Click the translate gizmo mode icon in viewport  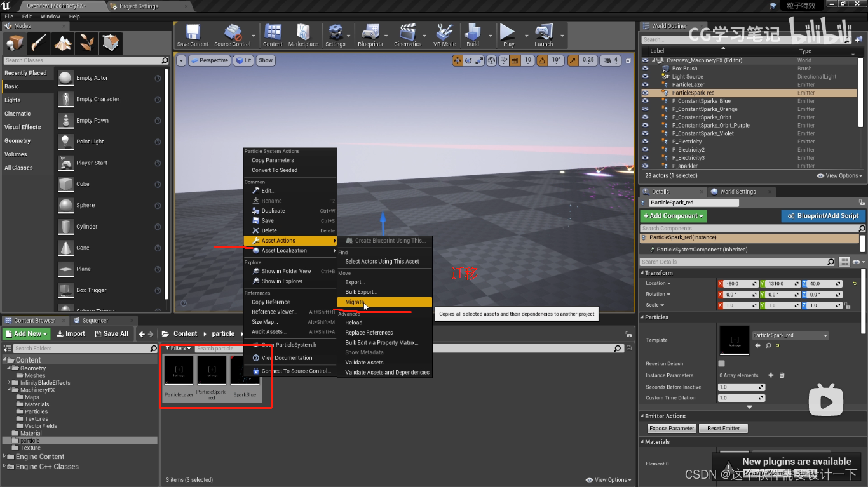(x=457, y=60)
